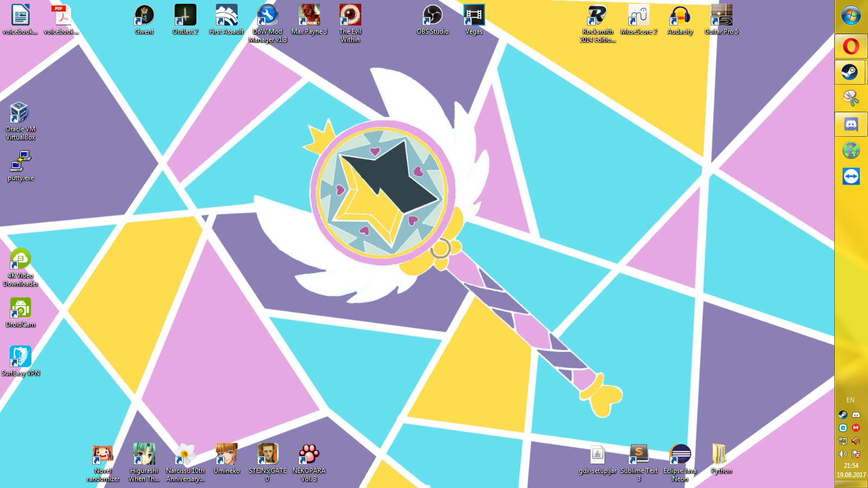
Task: Open the First Assault shortcut
Action: coord(227,20)
